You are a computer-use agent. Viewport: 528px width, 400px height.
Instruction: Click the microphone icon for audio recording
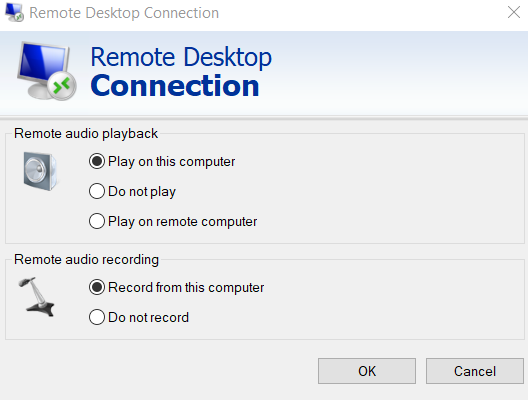[x=36, y=297]
